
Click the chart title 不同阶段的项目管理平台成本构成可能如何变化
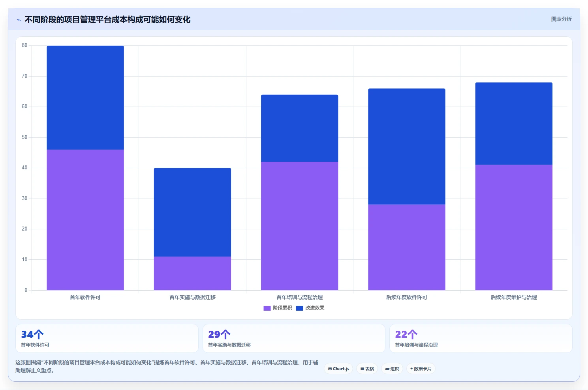click(x=107, y=20)
